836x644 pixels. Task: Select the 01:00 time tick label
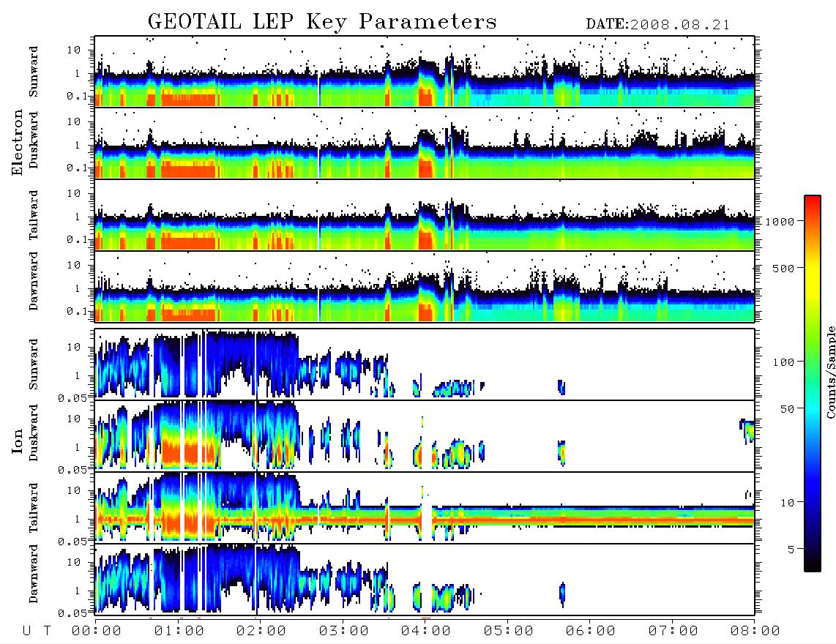[179, 632]
